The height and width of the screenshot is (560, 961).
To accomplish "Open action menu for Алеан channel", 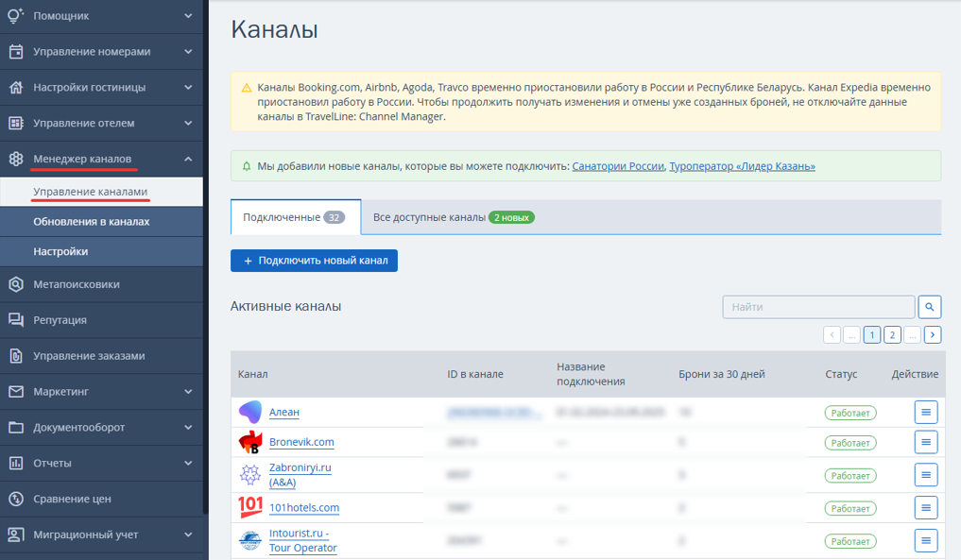I will [925, 413].
